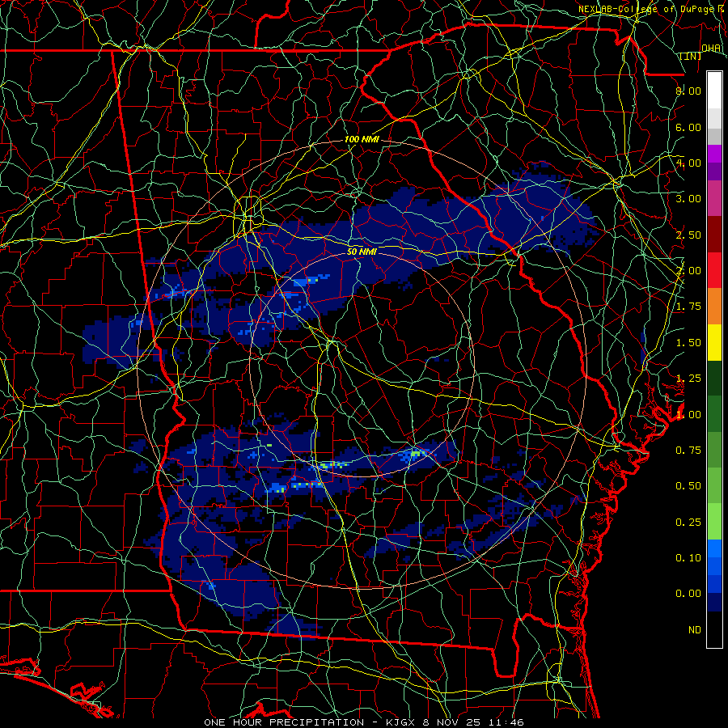Viewport: 728px width, 728px height.
Task: Click the 3.00 legend value
Action: click(x=688, y=199)
